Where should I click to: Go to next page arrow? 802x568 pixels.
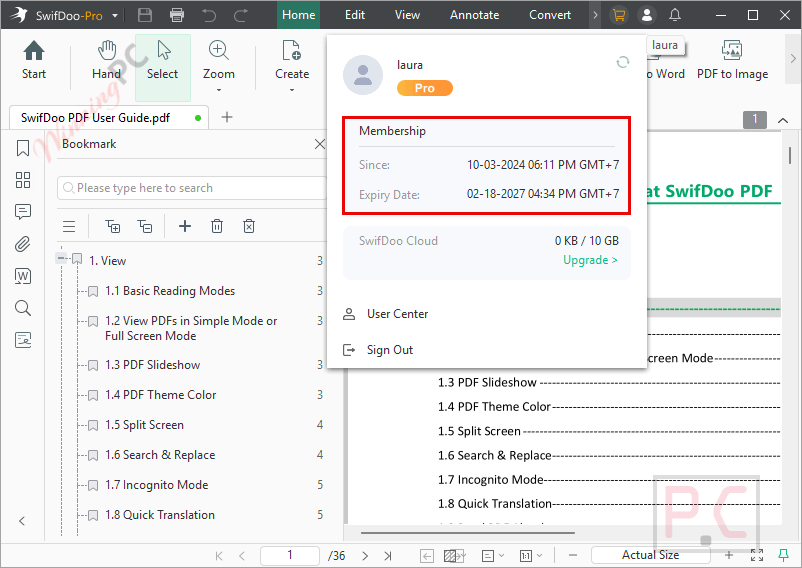click(365, 556)
